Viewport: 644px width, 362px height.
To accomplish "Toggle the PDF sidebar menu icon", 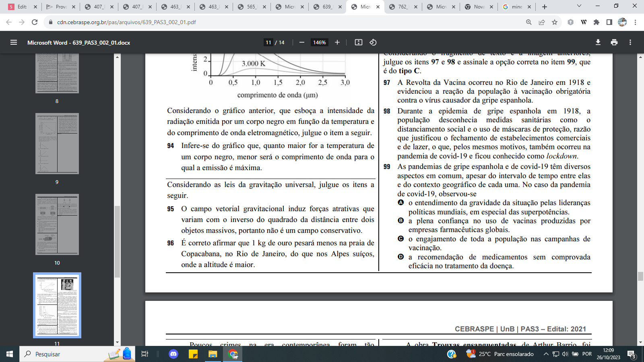I will 14,42.
